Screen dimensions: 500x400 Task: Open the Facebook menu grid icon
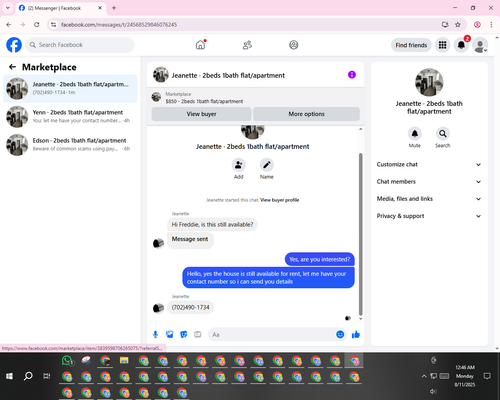[x=442, y=45]
